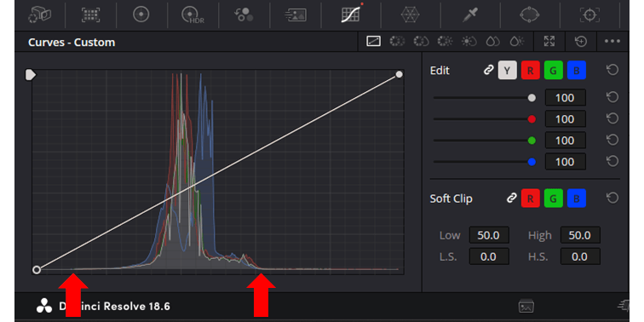Open the Tracker palette icon
The width and height of the screenshot is (644, 322).
click(x=590, y=14)
